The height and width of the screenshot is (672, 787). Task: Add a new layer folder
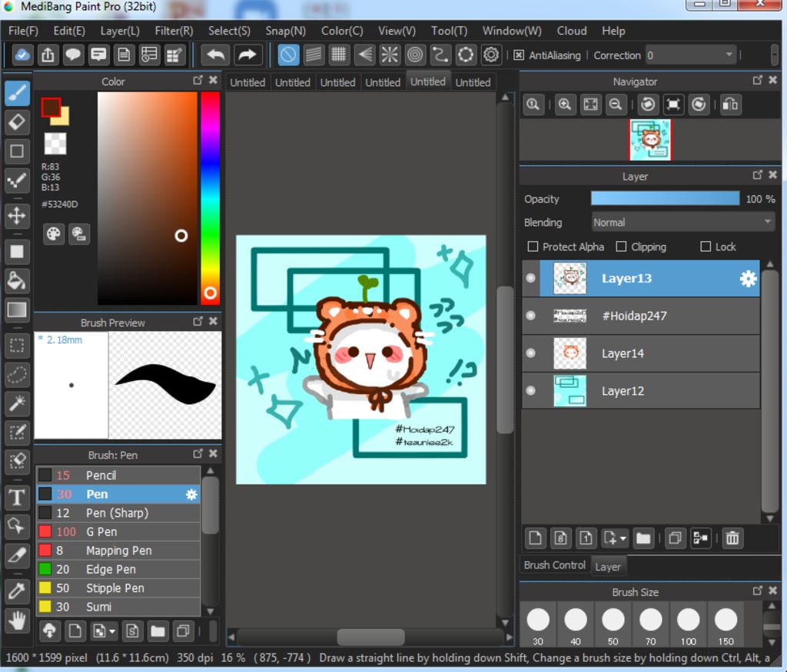pyautogui.click(x=643, y=538)
